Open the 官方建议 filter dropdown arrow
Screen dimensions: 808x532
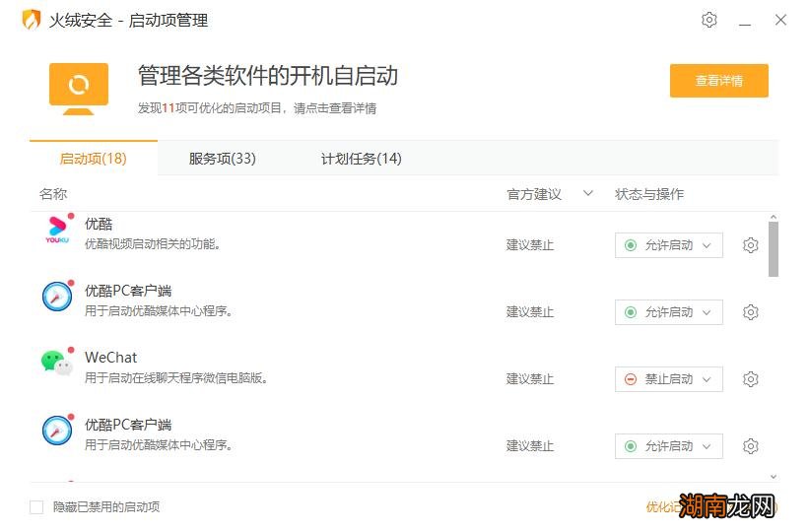(587, 194)
